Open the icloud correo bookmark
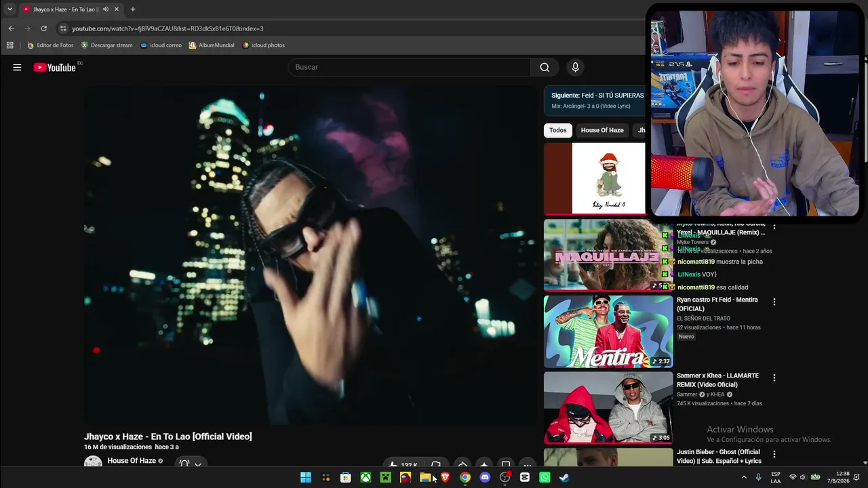Viewport: 868px width, 488px height. coord(161,45)
